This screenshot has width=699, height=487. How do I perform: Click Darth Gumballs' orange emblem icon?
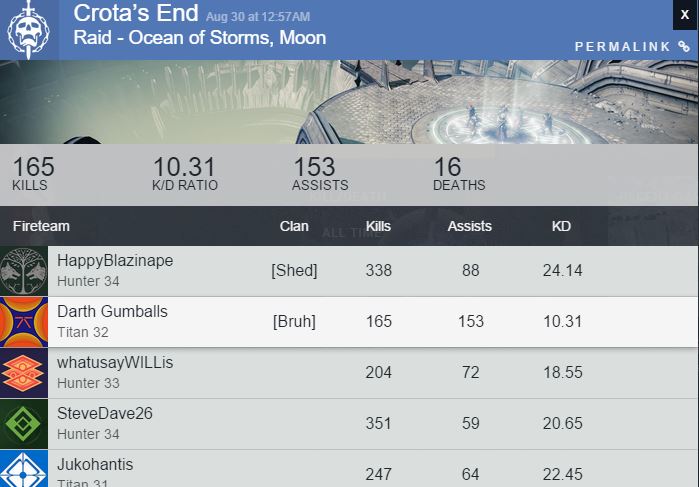[x=23, y=322]
